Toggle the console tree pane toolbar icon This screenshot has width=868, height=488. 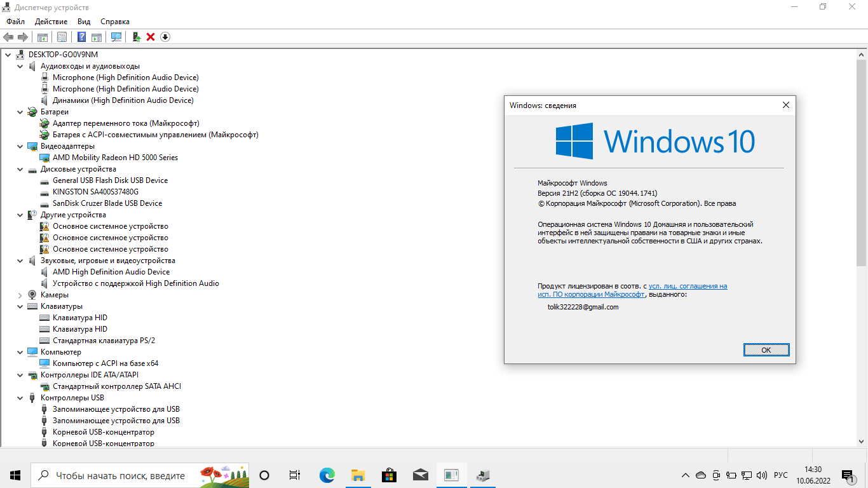click(x=42, y=37)
